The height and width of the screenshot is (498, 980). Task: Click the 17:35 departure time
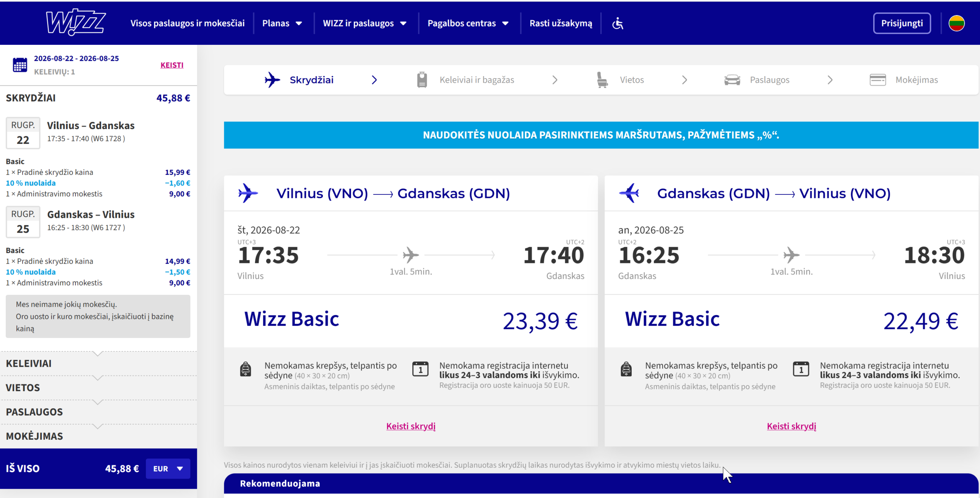[x=268, y=255]
